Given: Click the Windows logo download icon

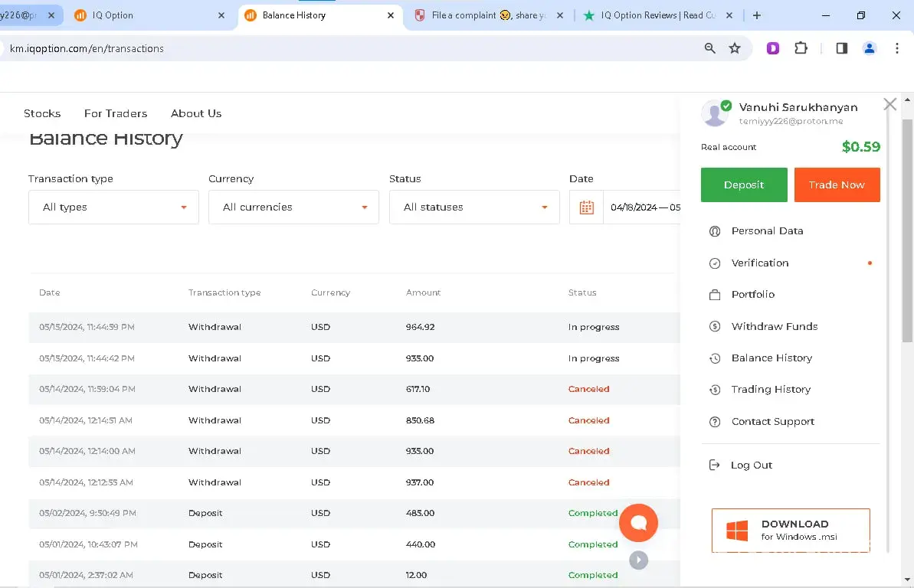Looking at the screenshot, I should [736, 531].
